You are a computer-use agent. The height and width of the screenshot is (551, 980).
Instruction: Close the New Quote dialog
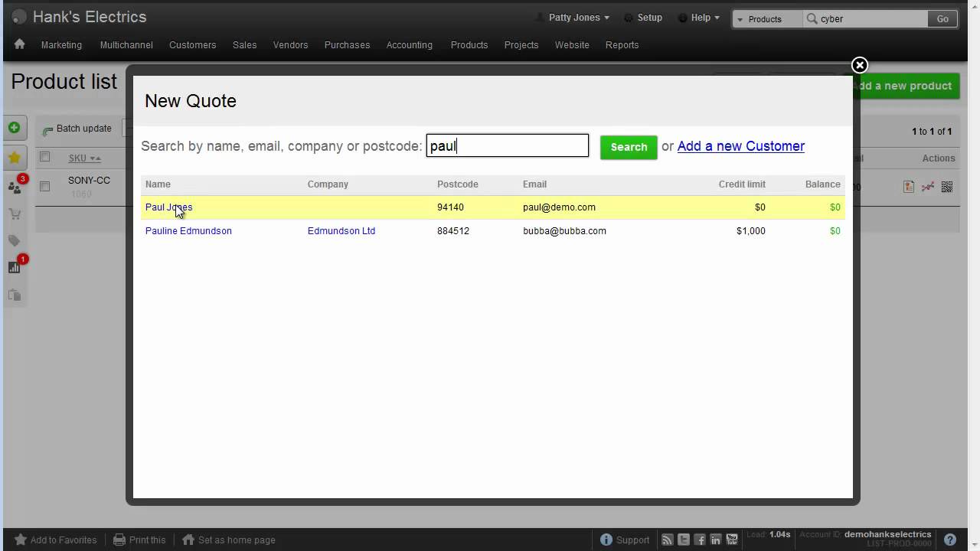pos(859,66)
